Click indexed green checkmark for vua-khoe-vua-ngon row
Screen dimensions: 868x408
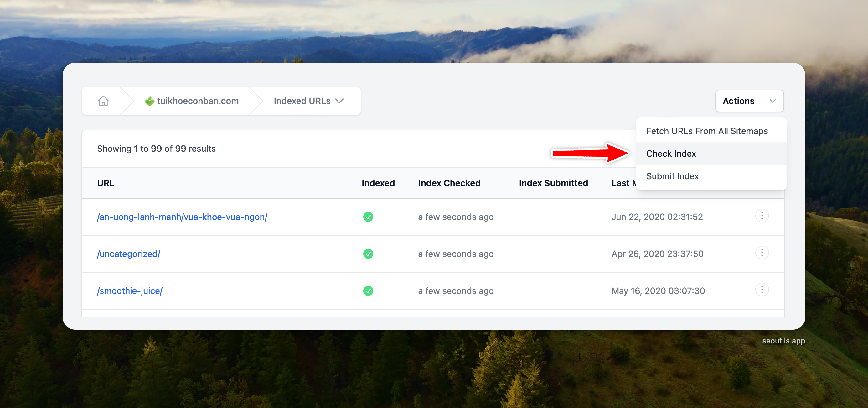point(368,217)
